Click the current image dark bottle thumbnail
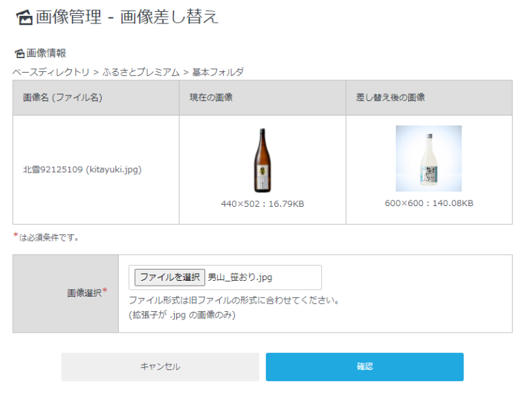Viewport: 532px width, 397px height. 262,160
